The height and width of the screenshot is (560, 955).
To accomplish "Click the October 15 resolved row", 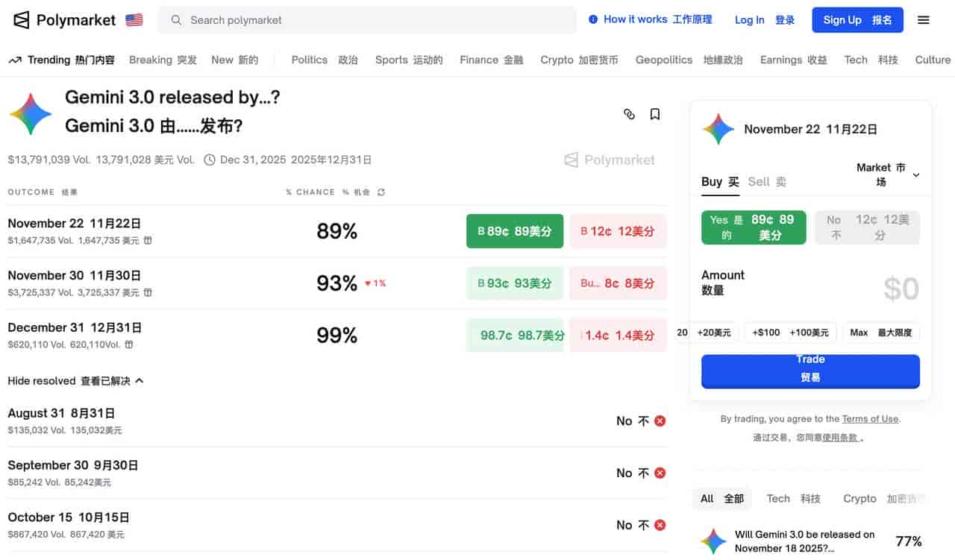I will pos(337,525).
